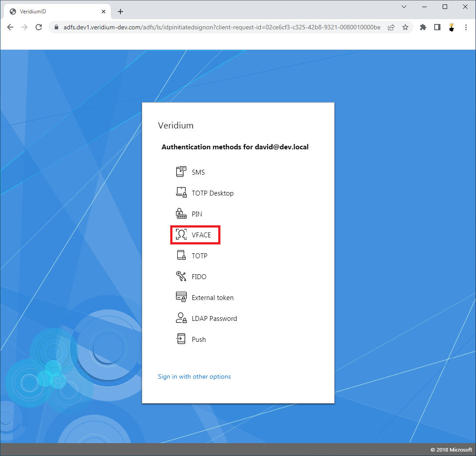This screenshot has height=456, width=476.
Task: Click the address bar URL
Action: tap(221, 27)
